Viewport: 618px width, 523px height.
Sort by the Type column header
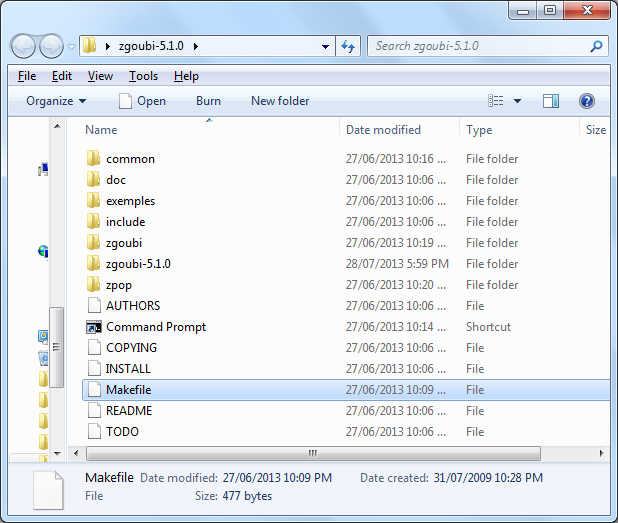(x=479, y=130)
